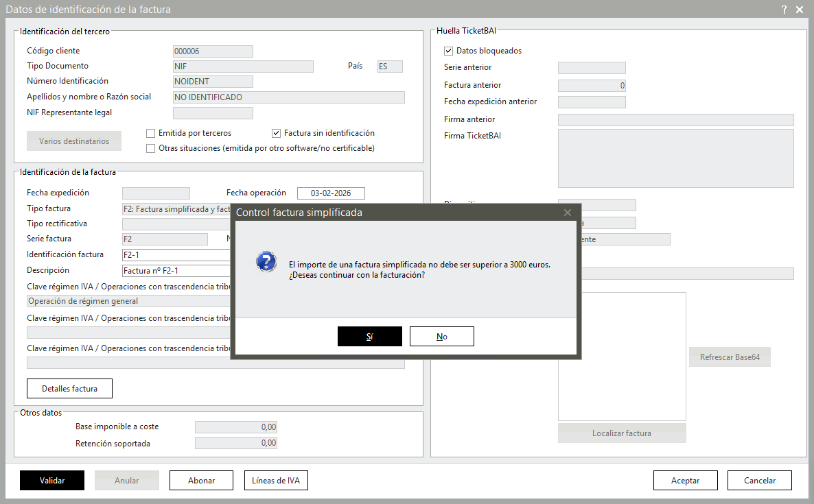Toggle Emitida por terceros checkbox
The height and width of the screenshot is (504, 814).
click(151, 133)
